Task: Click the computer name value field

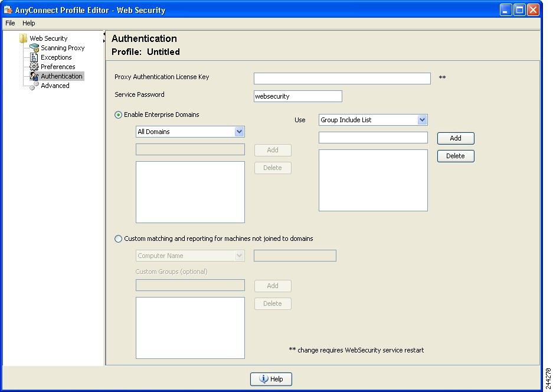Action: 295,256
